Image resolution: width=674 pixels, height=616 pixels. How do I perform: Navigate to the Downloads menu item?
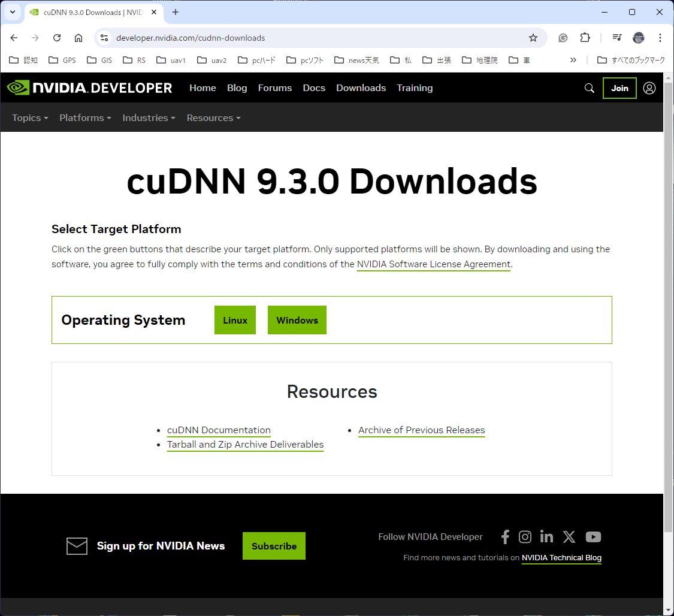(x=361, y=87)
